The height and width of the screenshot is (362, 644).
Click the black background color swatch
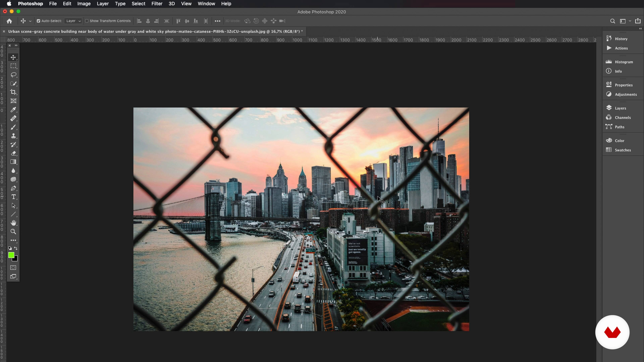[16, 259]
